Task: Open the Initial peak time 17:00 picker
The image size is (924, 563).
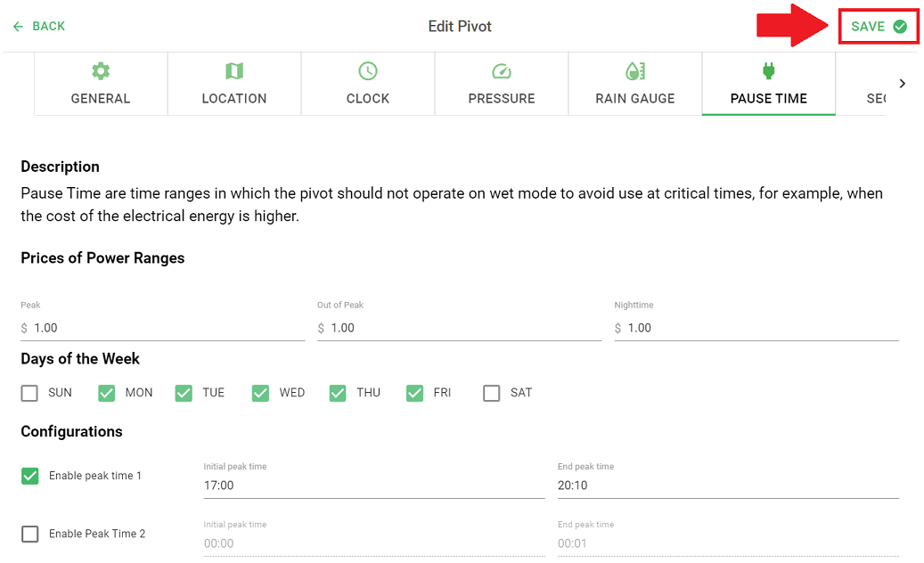Action: click(x=374, y=485)
